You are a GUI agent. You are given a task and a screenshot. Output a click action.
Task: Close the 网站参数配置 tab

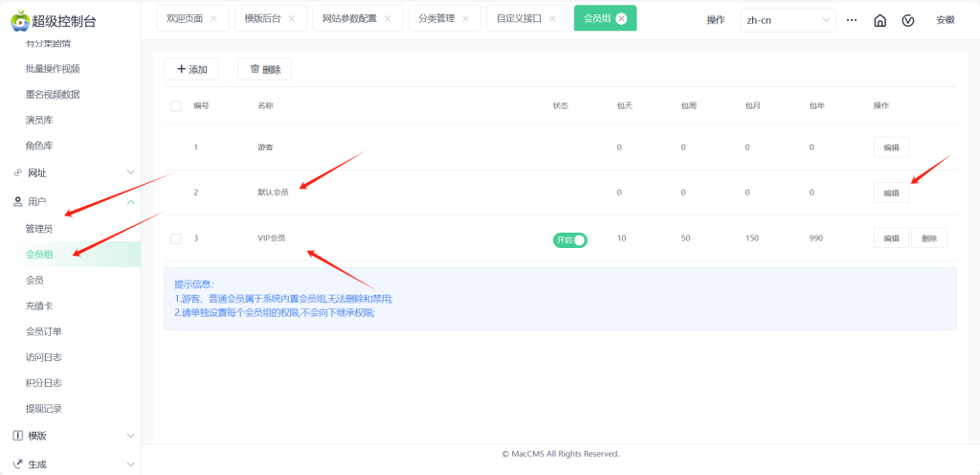pos(388,19)
